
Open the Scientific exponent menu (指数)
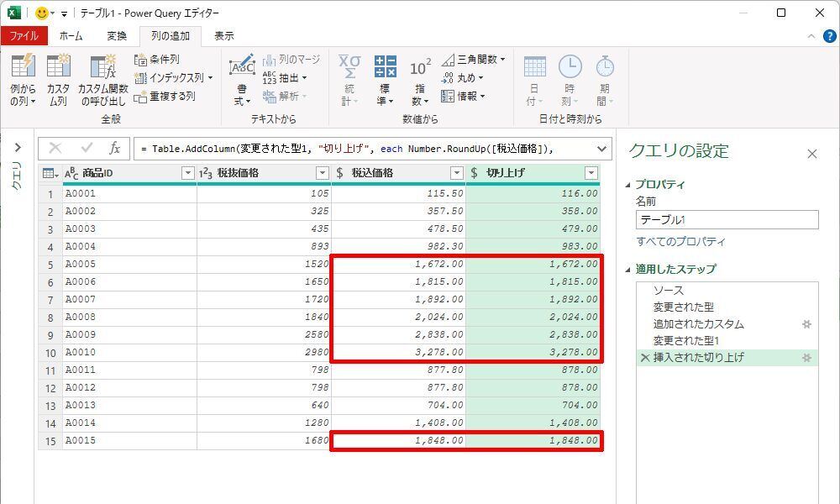pos(420,79)
